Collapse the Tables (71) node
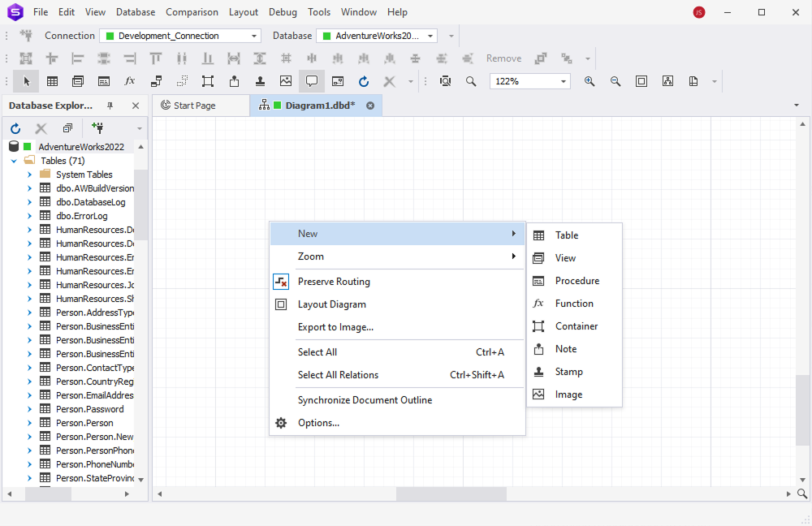 (13, 160)
